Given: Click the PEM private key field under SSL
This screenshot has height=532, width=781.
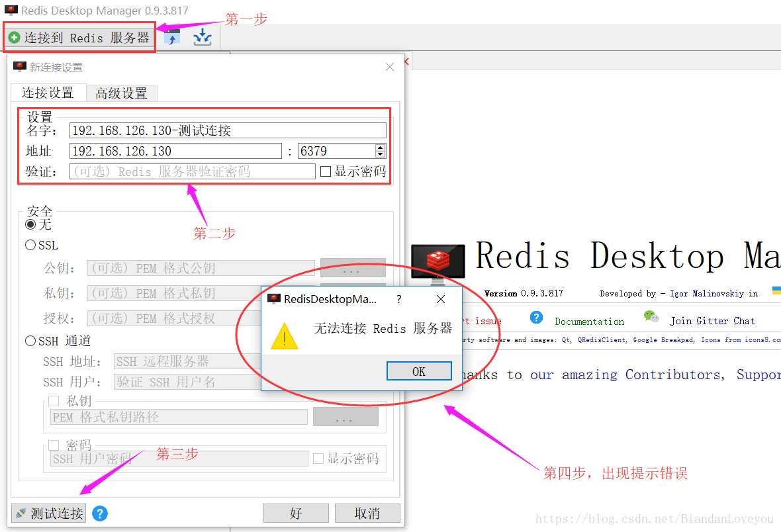Looking at the screenshot, I should pyautogui.click(x=174, y=293).
